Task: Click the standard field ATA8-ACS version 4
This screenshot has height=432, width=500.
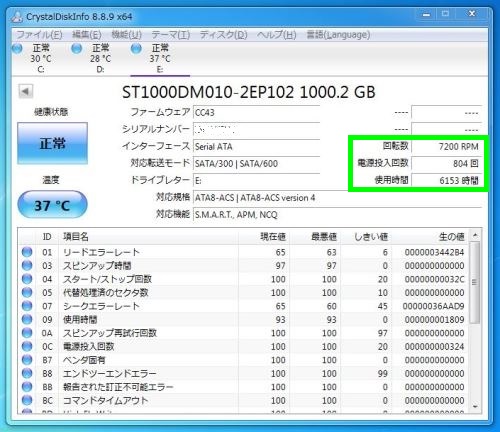Action: 337,198
